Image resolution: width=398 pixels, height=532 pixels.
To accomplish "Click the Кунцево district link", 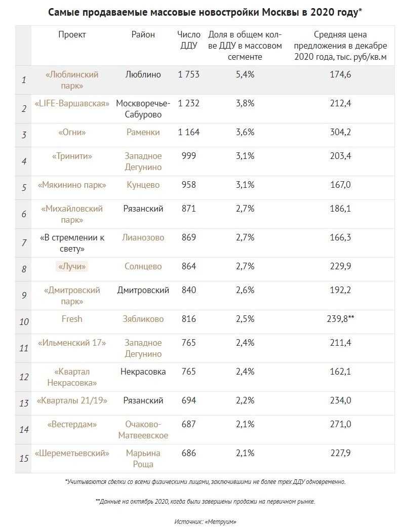I will tap(143, 185).
